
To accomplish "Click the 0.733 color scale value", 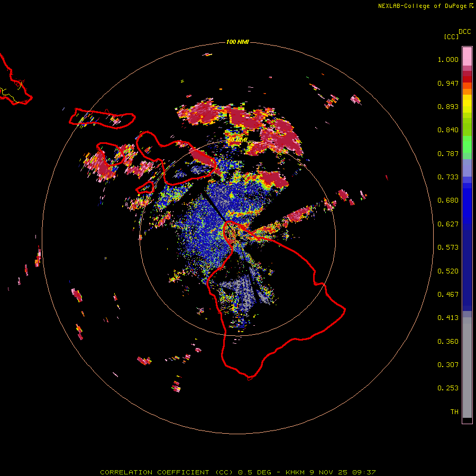I will (448, 177).
